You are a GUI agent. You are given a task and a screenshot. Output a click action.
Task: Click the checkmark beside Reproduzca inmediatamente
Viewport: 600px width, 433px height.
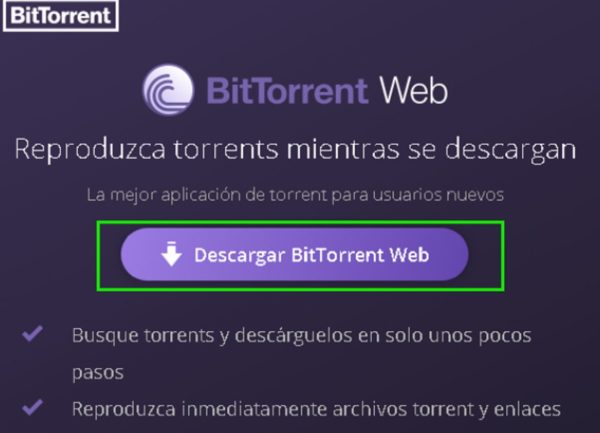[x=33, y=407]
